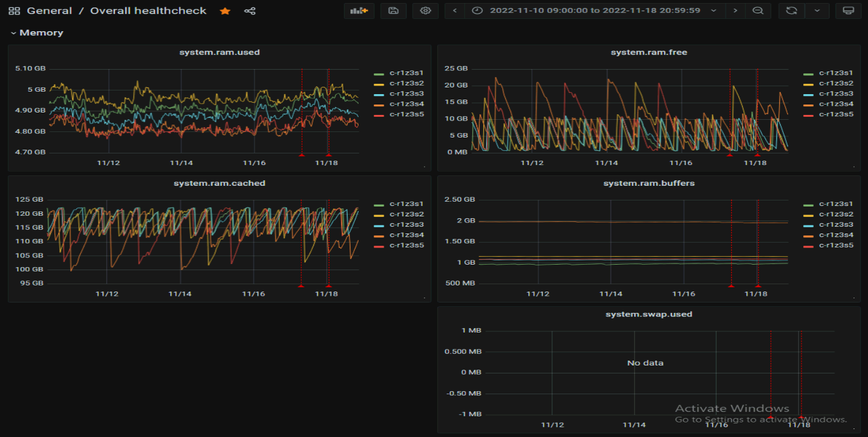Toggle c-r1z3s1 series in system.ram.used legend

tap(407, 73)
